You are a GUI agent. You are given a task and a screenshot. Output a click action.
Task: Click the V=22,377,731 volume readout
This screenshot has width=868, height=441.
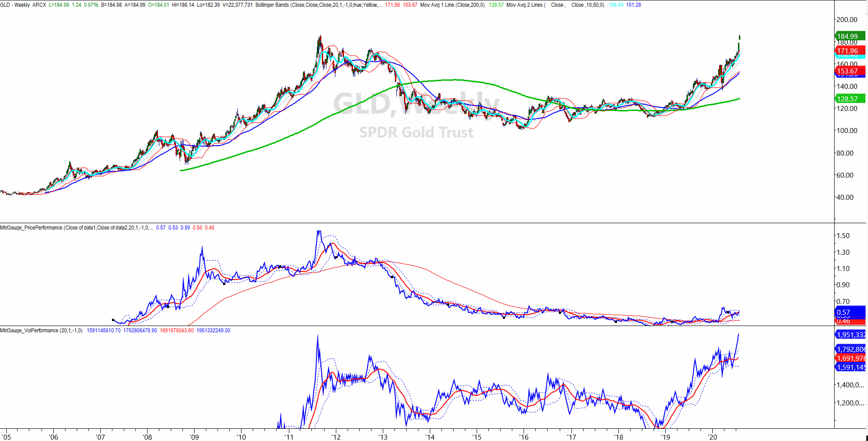coord(237,5)
